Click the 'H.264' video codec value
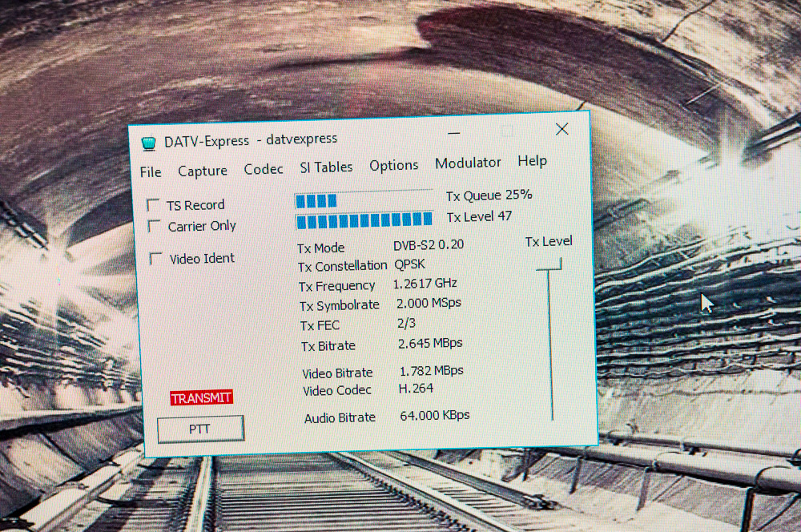Screen dimensions: 801x532 tap(416, 389)
